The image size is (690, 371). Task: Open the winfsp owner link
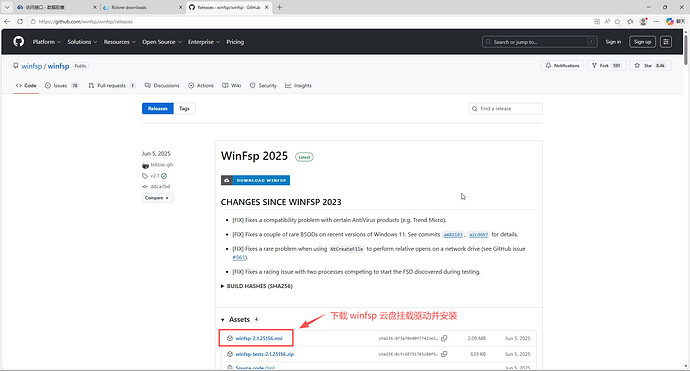[32, 66]
